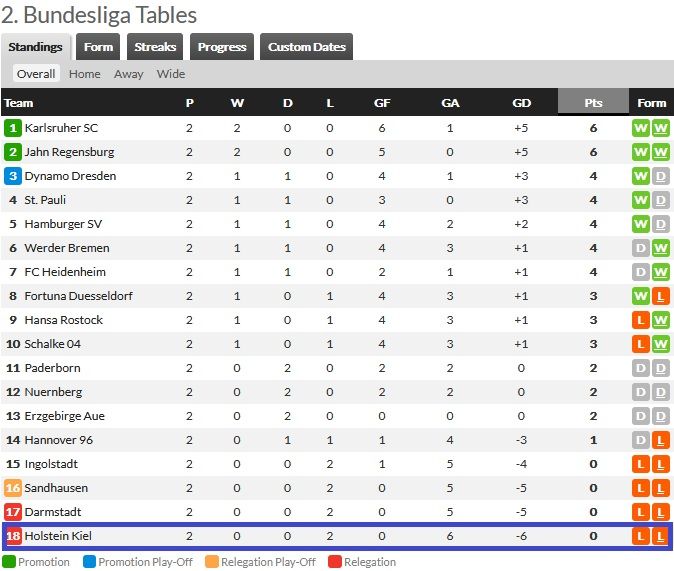Sort table by Pts column header

593,102
